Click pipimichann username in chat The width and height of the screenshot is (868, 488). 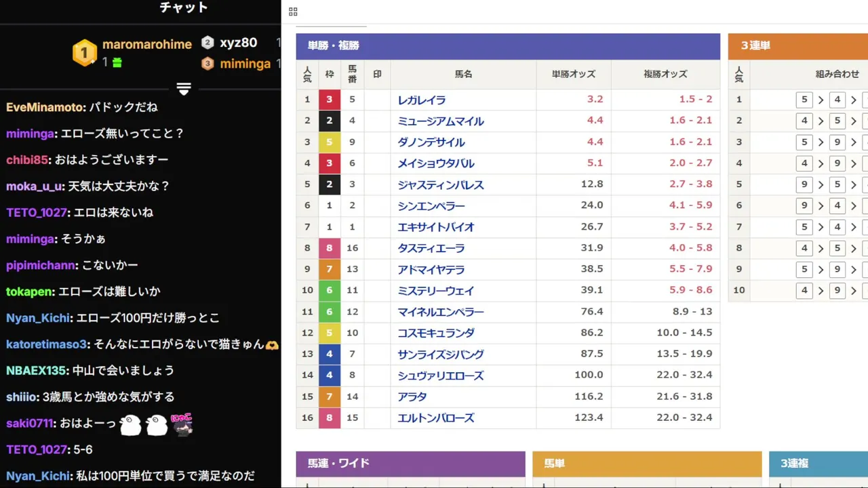[x=42, y=266]
